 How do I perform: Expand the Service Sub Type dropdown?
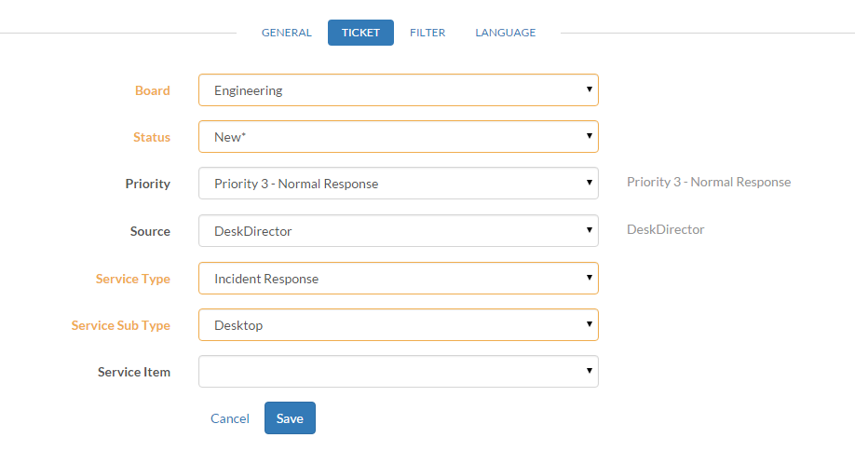pyautogui.click(x=398, y=325)
